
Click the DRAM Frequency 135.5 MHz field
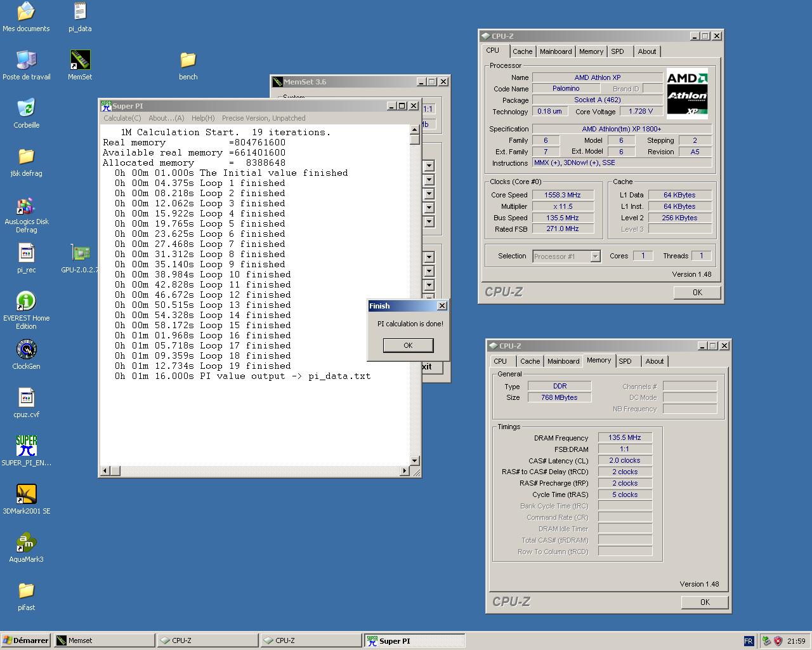(x=625, y=437)
